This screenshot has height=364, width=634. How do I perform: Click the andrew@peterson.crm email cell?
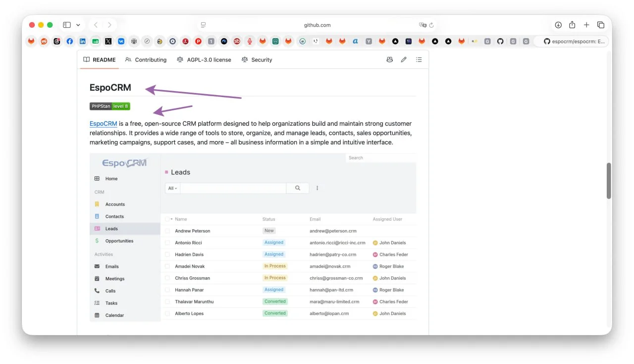pos(333,231)
